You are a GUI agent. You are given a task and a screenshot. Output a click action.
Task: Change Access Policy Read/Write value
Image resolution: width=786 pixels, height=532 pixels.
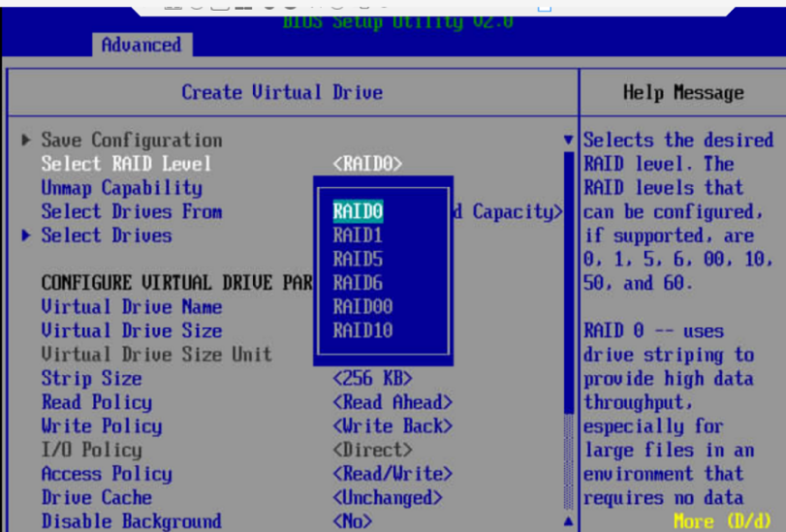[x=393, y=474]
